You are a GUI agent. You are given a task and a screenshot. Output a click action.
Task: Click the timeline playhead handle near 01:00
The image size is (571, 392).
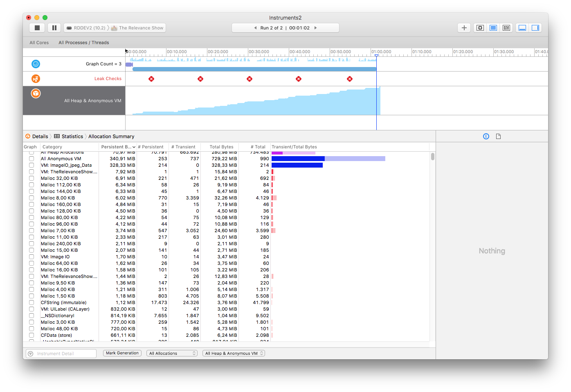pyautogui.click(x=376, y=56)
